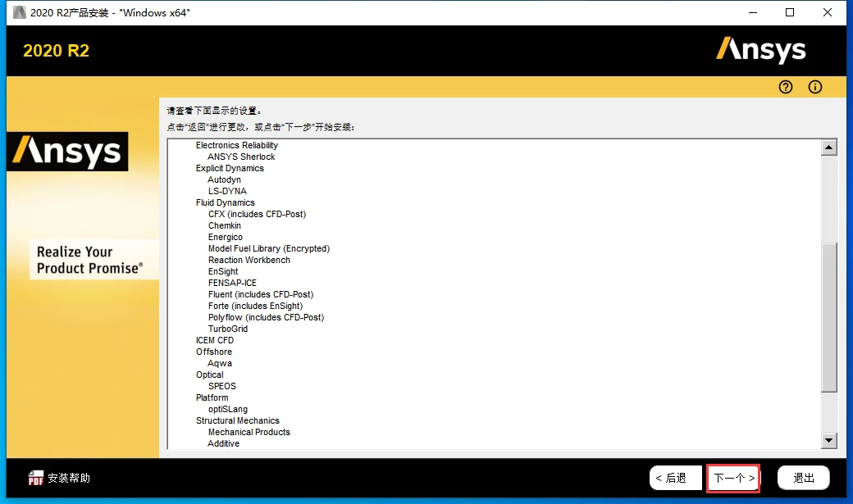Click the scroll up arrow of settings list
The image size is (853, 504).
point(829,148)
